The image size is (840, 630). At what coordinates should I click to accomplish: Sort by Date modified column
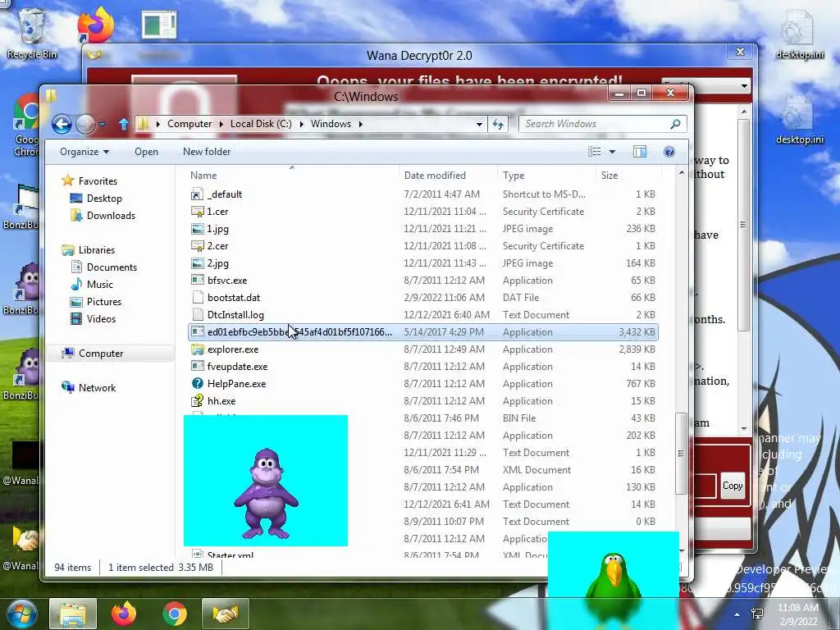coord(448,176)
